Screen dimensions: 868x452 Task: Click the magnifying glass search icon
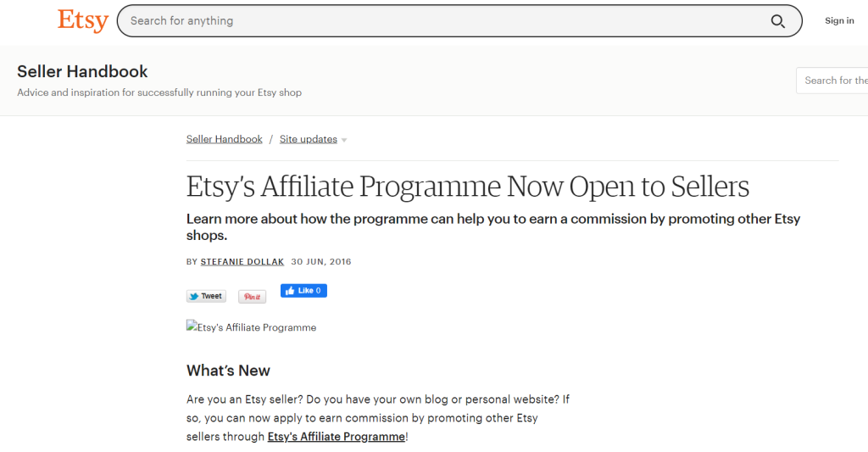777,21
